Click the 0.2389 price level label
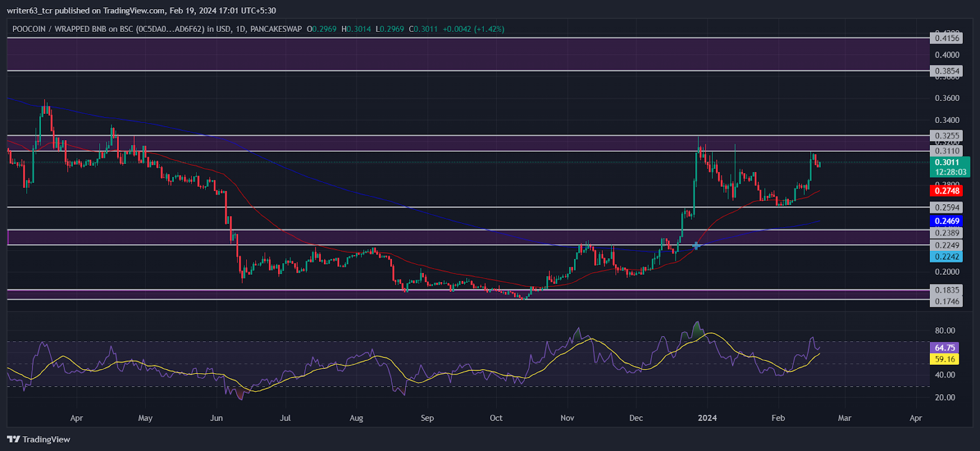The height and width of the screenshot is (451, 980). [947, 233]
